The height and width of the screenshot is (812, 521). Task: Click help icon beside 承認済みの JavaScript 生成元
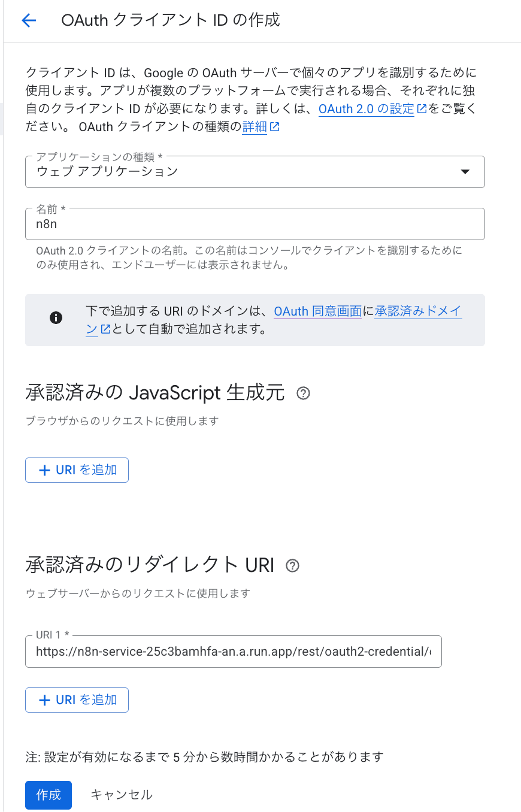[304, 393]
